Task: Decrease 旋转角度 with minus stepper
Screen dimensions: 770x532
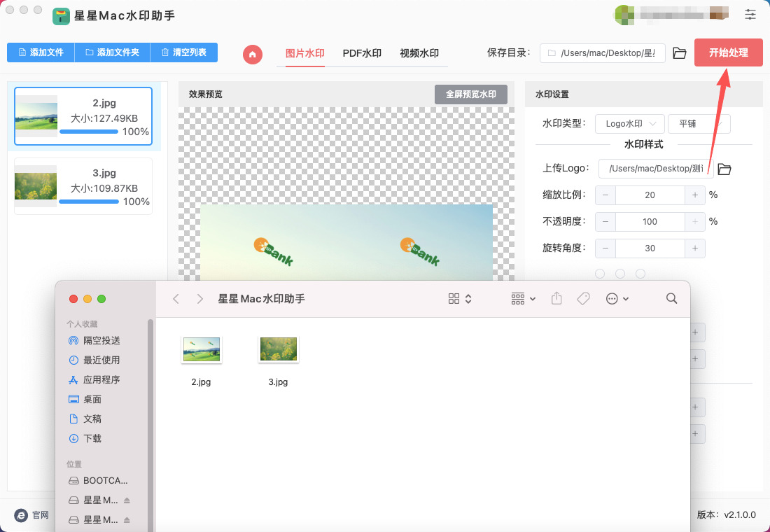Action: [605, 248]
